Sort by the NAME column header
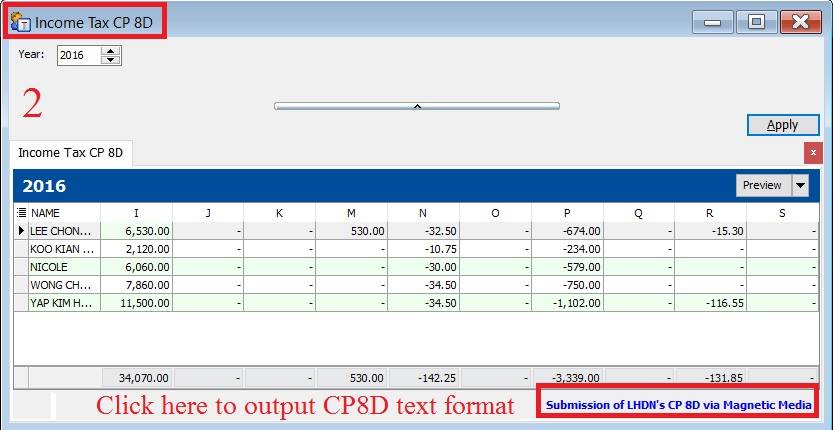833x430 pixels. 64,213
